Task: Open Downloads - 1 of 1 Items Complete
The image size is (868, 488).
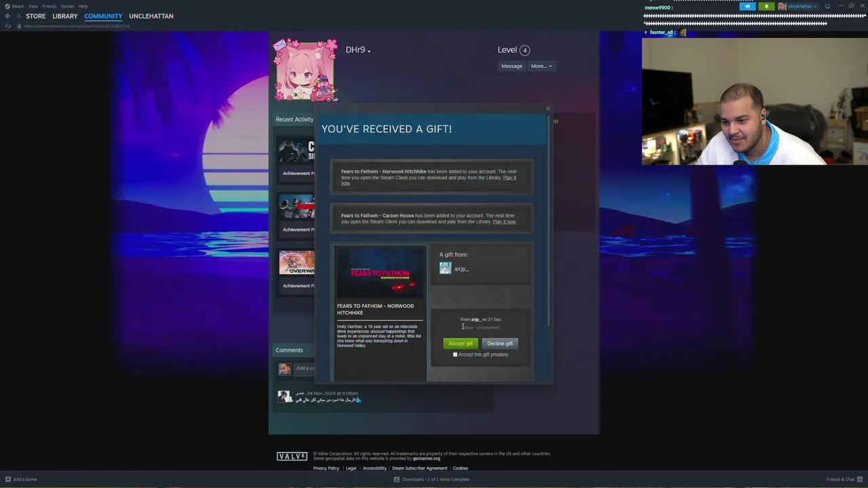Action: click(436, 479)
